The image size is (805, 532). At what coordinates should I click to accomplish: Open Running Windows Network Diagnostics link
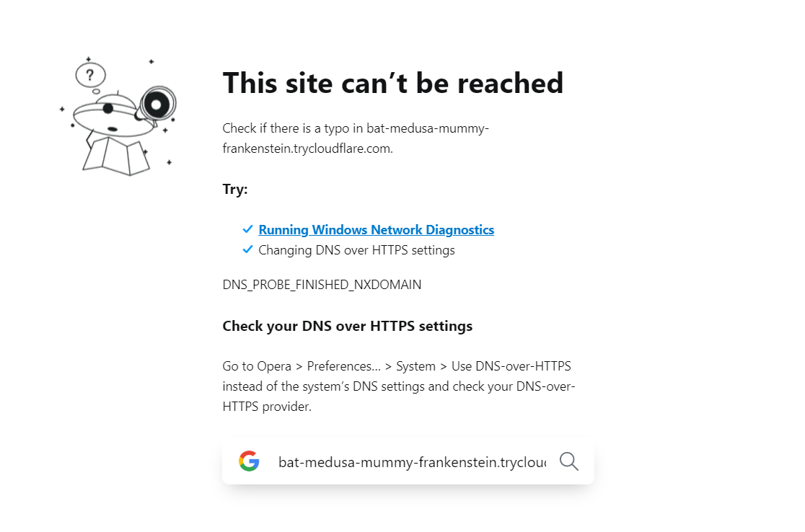[377, 230]
